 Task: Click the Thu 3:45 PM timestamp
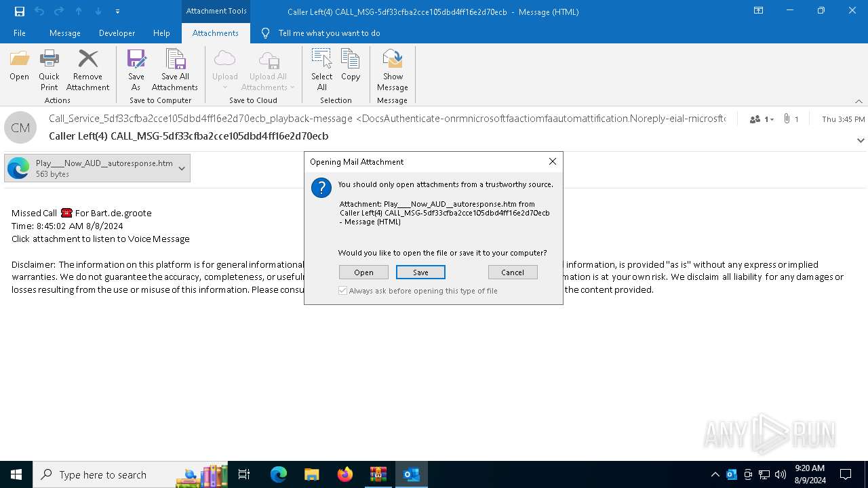(x=843, y=119)
